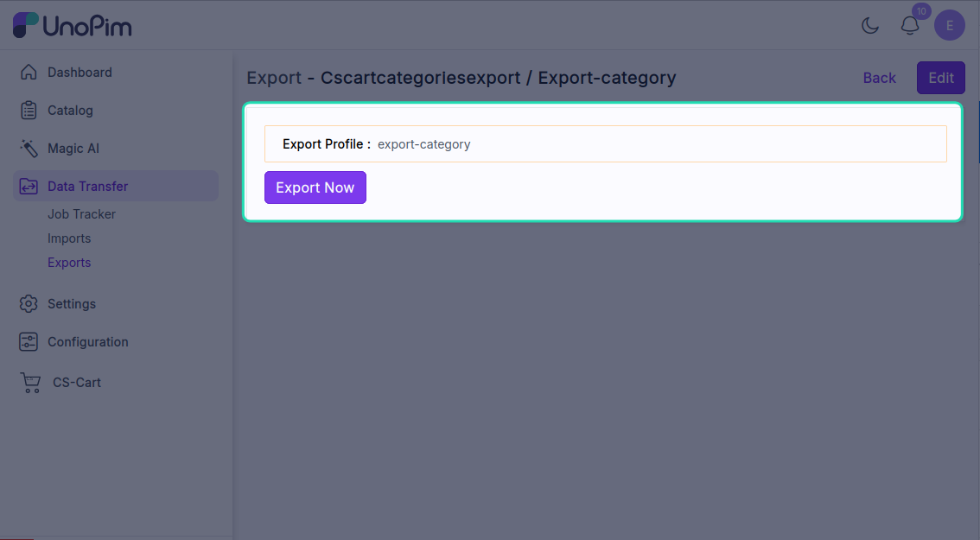Click the Back link
The image size is (980, 540).
tap(880, 78)
